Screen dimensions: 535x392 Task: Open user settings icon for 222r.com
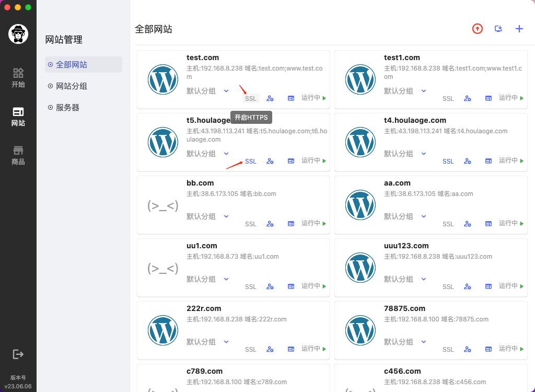coord(270,349)
